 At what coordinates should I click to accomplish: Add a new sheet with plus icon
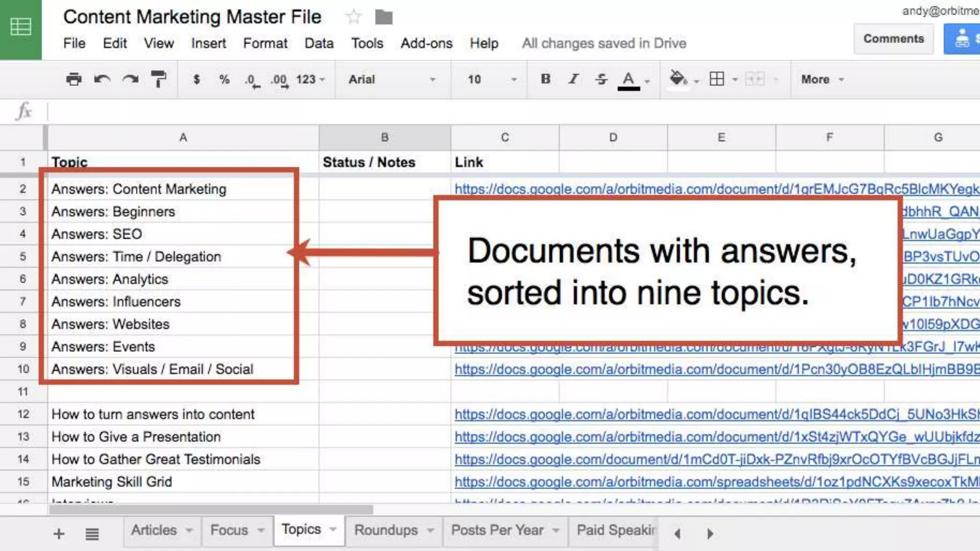[x=59, y=534]
